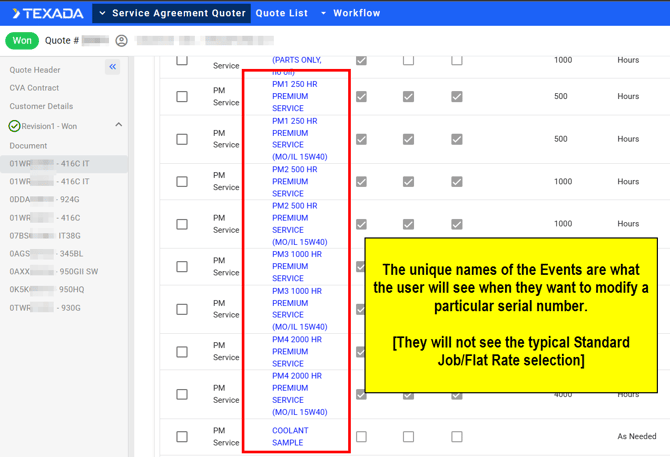670x457 pixels.
Task: Open the CVA Contract section
Action: [34, 88]
